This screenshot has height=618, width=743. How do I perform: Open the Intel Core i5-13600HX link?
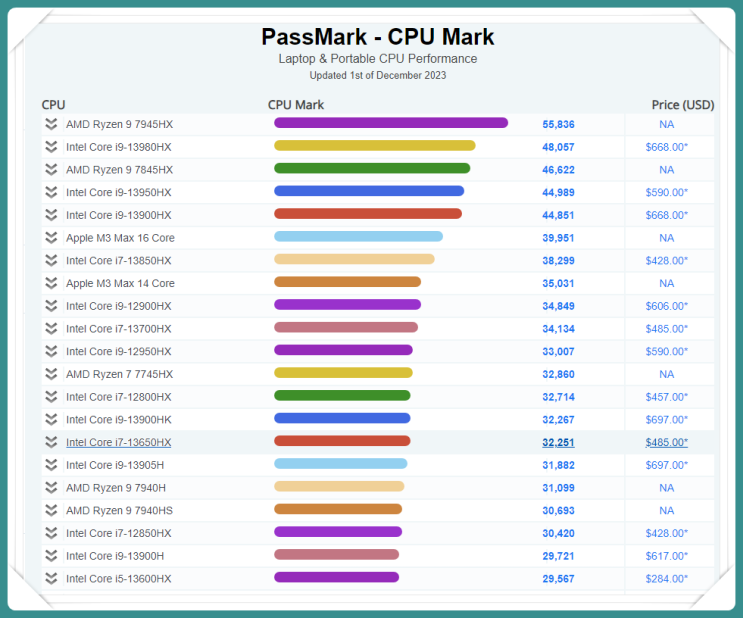(118, 579)
